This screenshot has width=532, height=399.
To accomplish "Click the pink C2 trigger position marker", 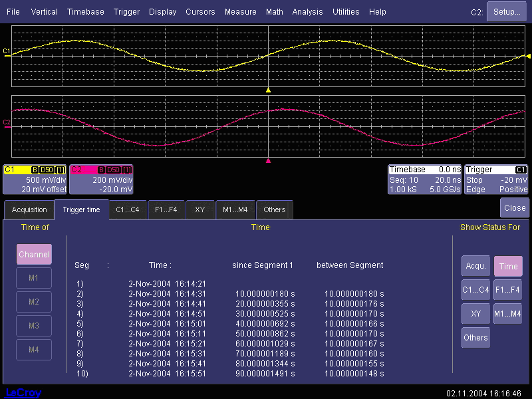I will coord(268,160).
